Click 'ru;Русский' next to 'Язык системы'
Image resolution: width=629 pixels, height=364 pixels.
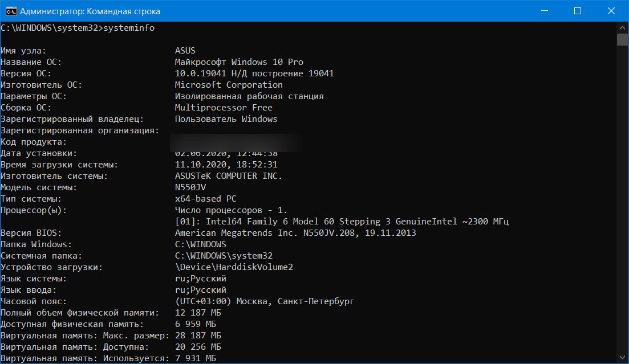[201, 278]
